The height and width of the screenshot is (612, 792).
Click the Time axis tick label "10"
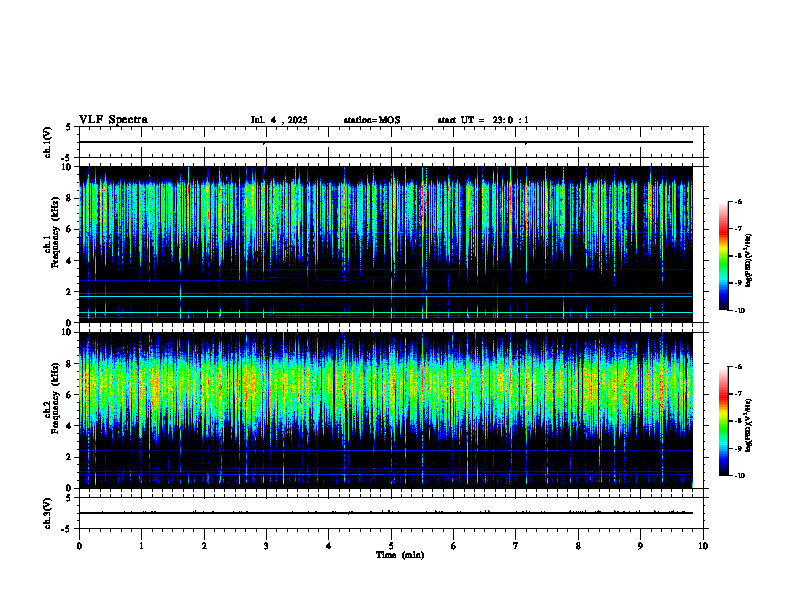click(x=703, y=546)
